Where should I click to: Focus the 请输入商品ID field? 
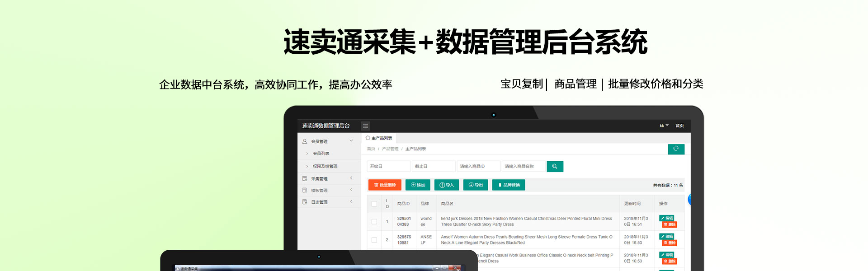[x=478, y=166]
